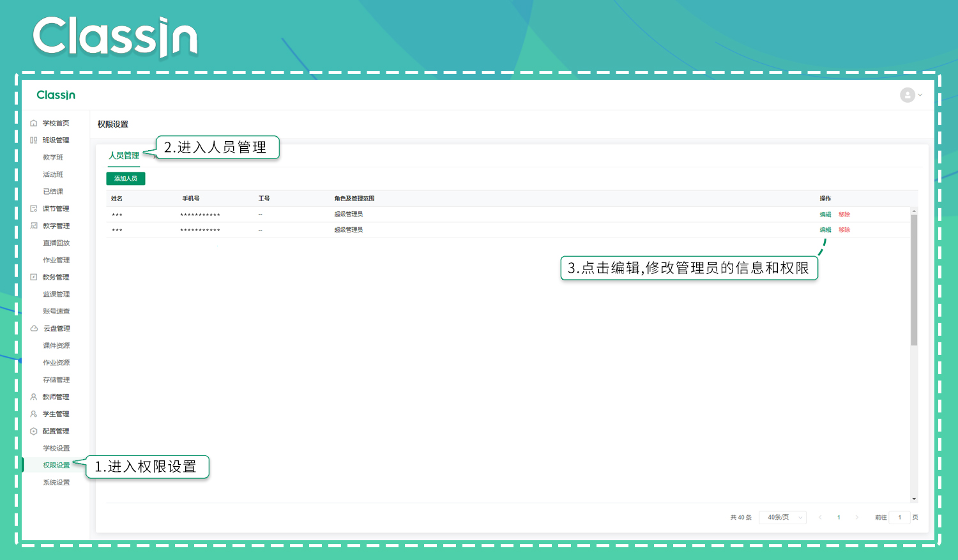Click the 学校首页 sidebar label

(x=56, y=123)
